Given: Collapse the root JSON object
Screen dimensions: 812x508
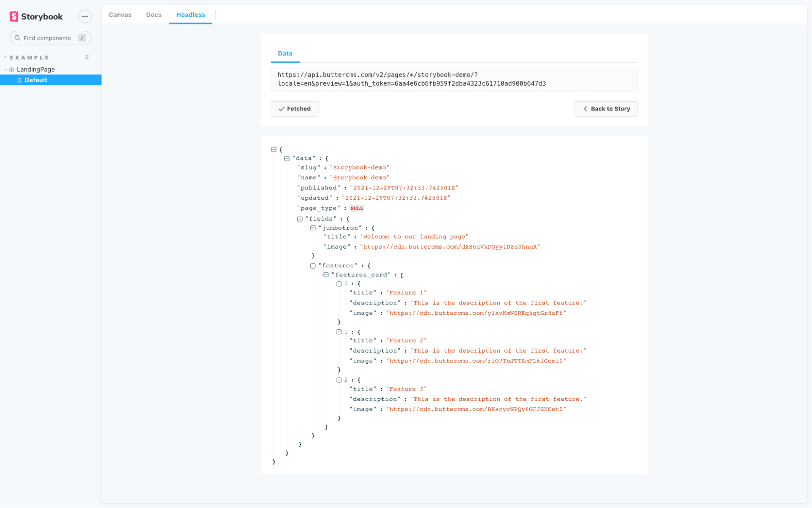Looking at the screenshot, I should [x=274, y=150].
